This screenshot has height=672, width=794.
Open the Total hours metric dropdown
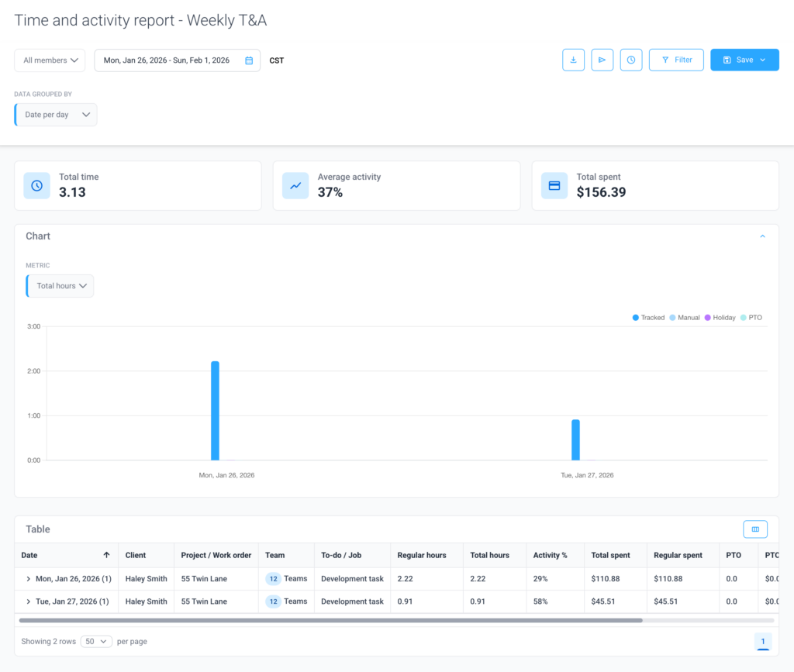tap(60, 286)
